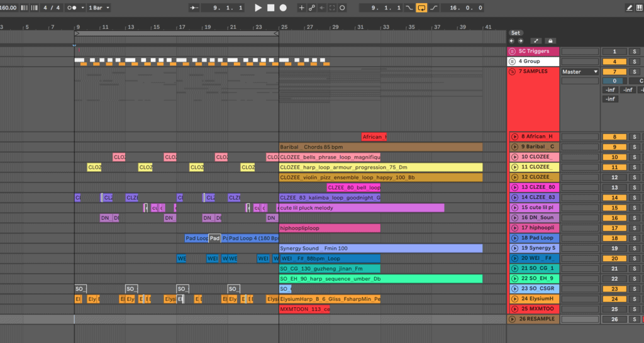Click the Follow playback arrow icon
Image resolution: width=644 pixels, height=343 pixels.
tap(194, 8)
